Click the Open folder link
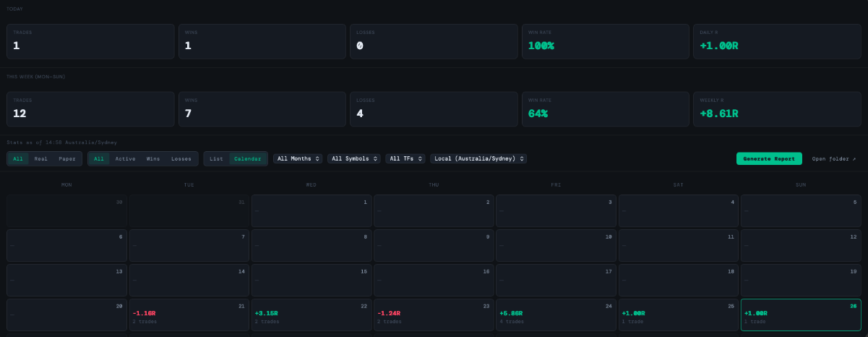868x337 pixels. [x=834, y=158]
